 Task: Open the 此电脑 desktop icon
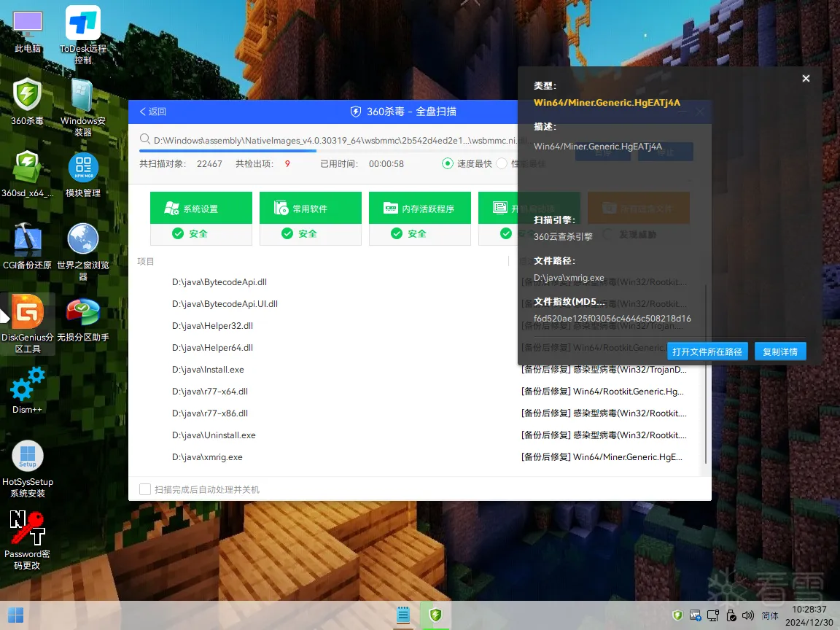tap(27, 32)
